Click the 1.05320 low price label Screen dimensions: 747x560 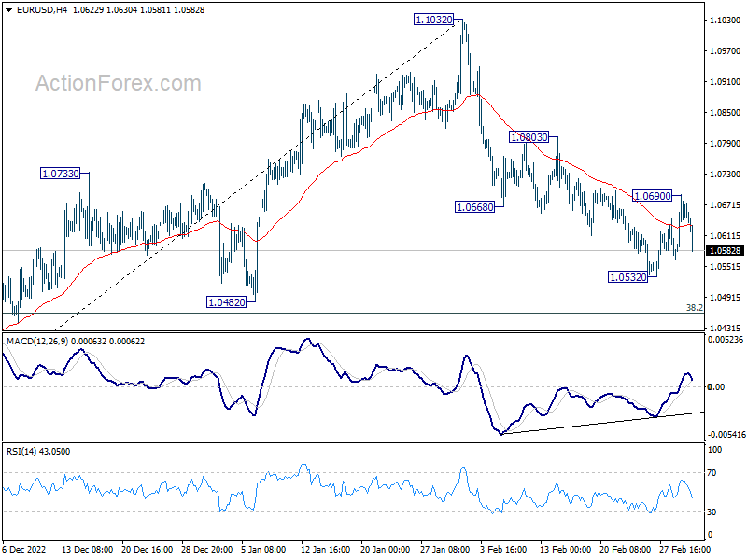(627, 276)
